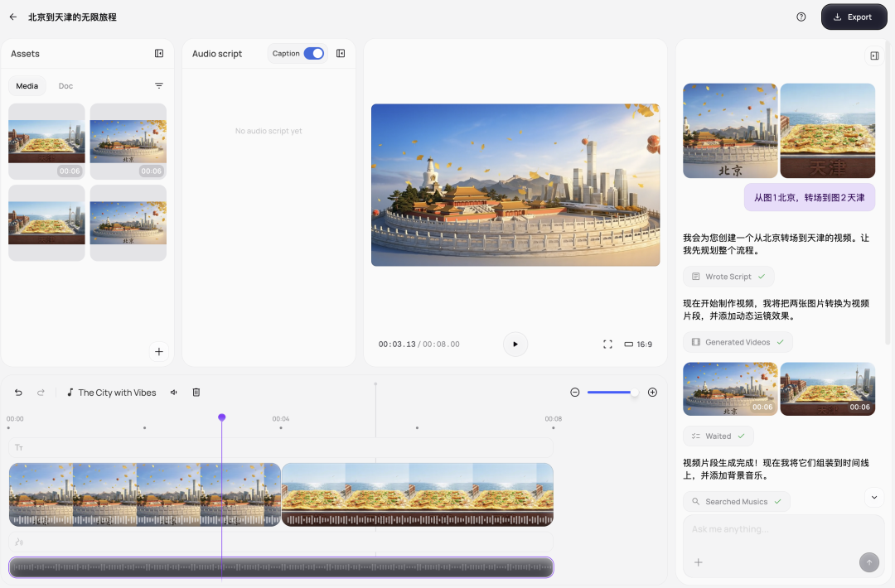The image size is (895, 588).
Task: Open the generated Tianjin video in chat
Action: pos(828,389)
